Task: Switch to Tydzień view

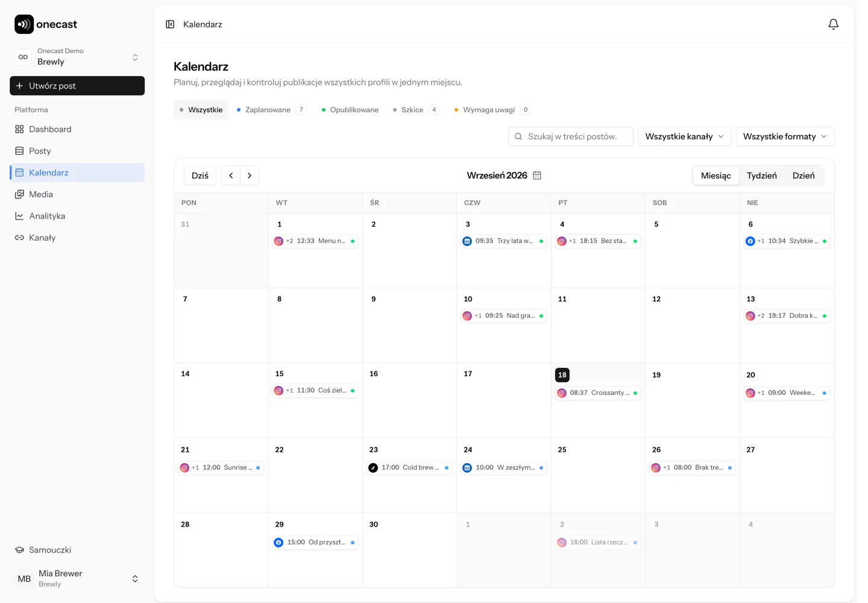Action: point(761,175)
